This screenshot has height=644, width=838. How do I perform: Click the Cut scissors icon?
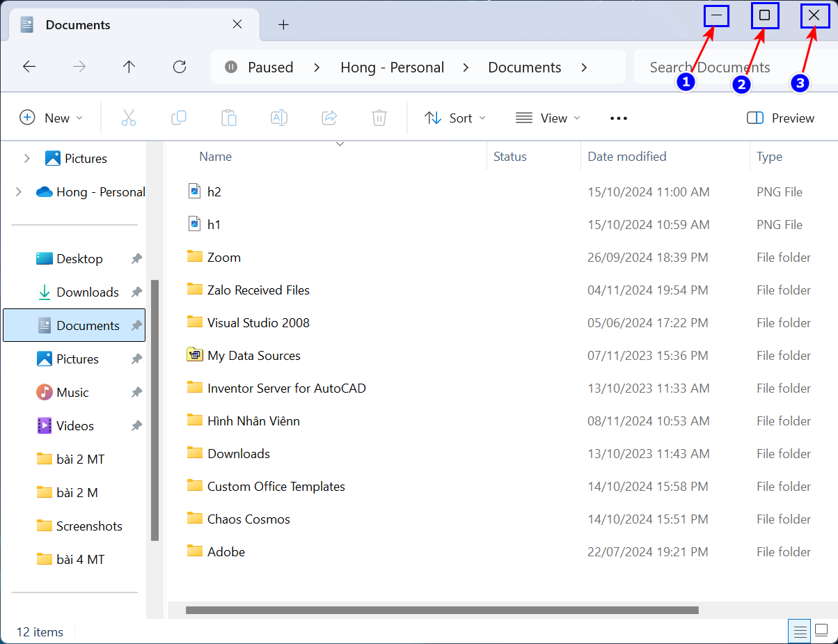coord(129,118)
